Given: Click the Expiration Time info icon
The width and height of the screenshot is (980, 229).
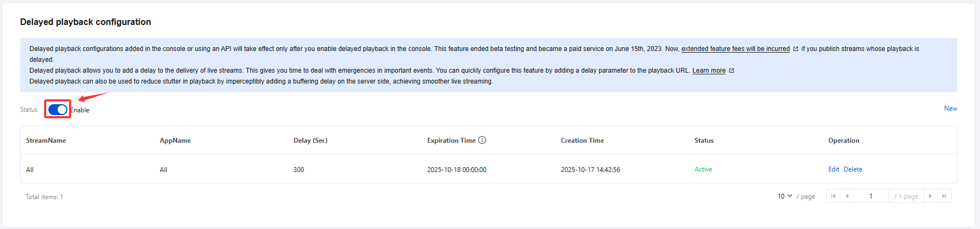Looking at the screenshot, I should [x=482, y=140].
